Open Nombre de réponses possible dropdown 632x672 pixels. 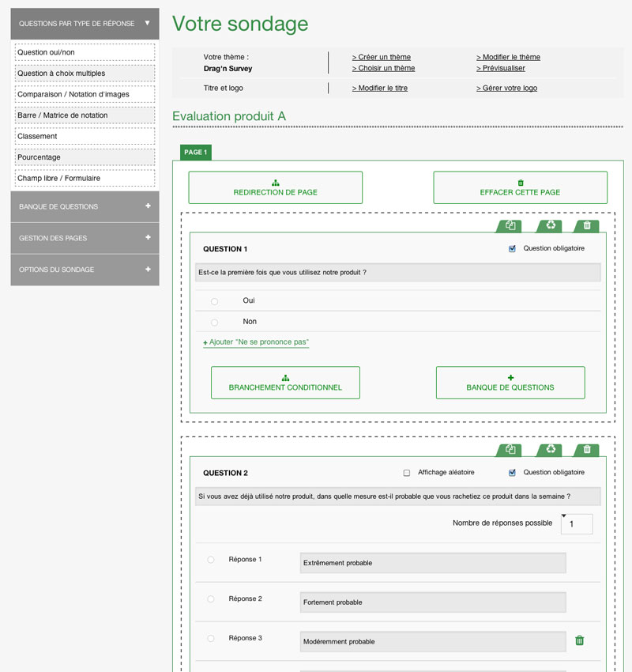tap(576, 523)
